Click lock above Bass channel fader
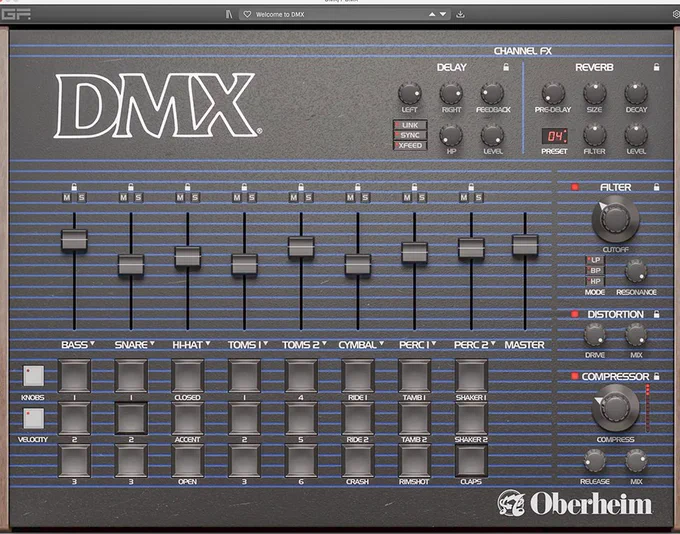The width and height of the screenshot is (680, 534). 74,187
